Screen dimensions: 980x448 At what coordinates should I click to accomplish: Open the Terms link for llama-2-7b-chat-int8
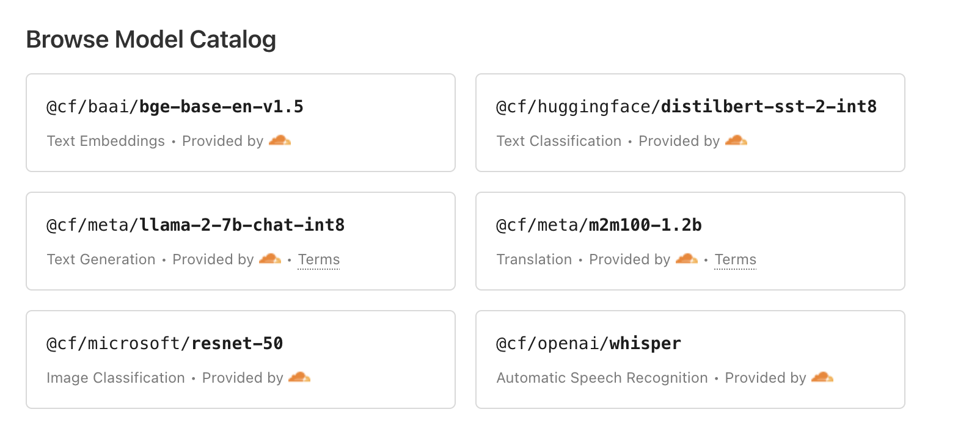(x=318, y=259)
